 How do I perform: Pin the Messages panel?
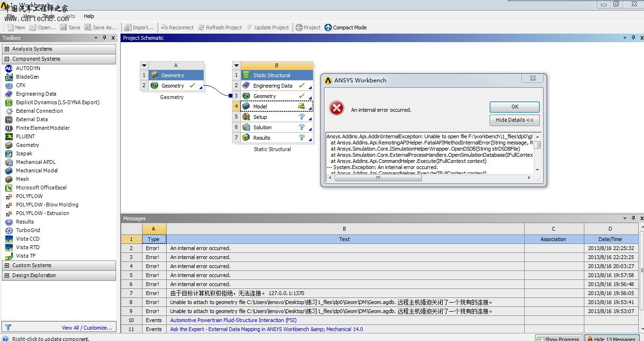[634, 218]
